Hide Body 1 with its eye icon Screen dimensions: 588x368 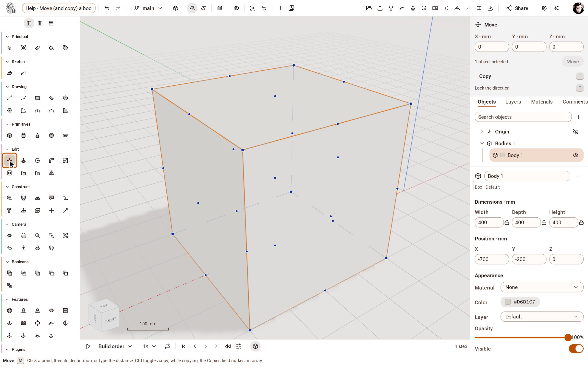point(576,155)
